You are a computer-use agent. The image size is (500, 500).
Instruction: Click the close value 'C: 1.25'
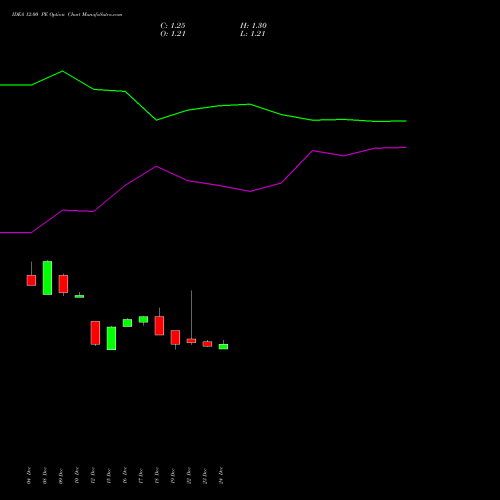[173, 26]
